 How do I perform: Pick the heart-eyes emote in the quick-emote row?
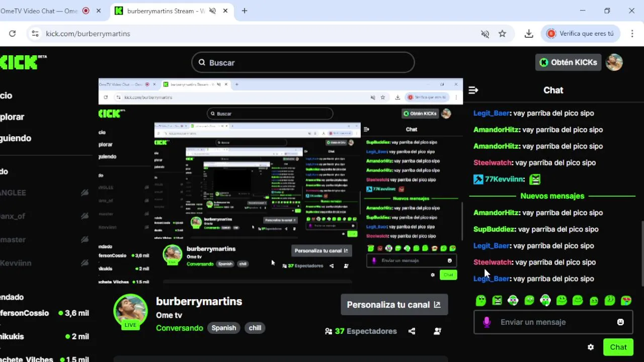tap(626, 300)
